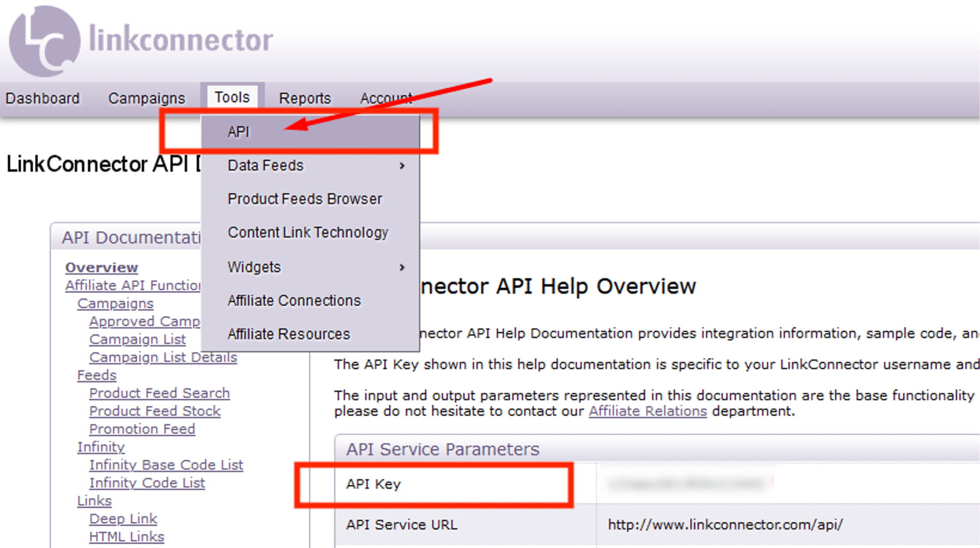This screenshot has height=548, width=980.
Task: Choose Product Feeds Browser menu item
Action: (310, 199)
